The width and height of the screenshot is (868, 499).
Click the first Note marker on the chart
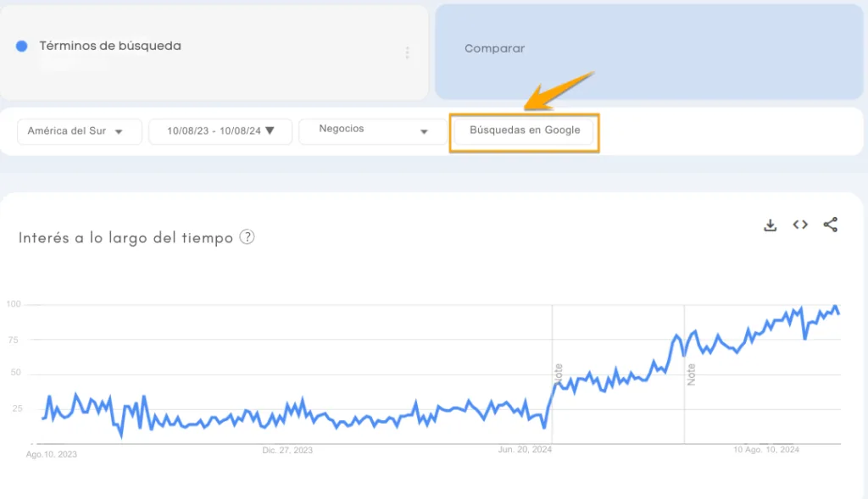[558, 372]
